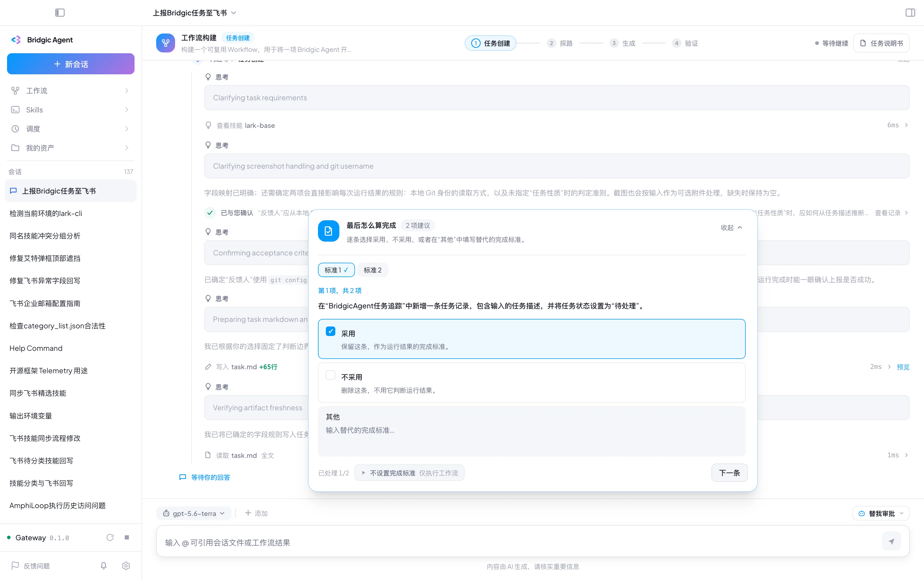Expand the 读取 task.md 1ms chevron
Viewport: 924px width, 580px height.
click(x=906, y=455)
